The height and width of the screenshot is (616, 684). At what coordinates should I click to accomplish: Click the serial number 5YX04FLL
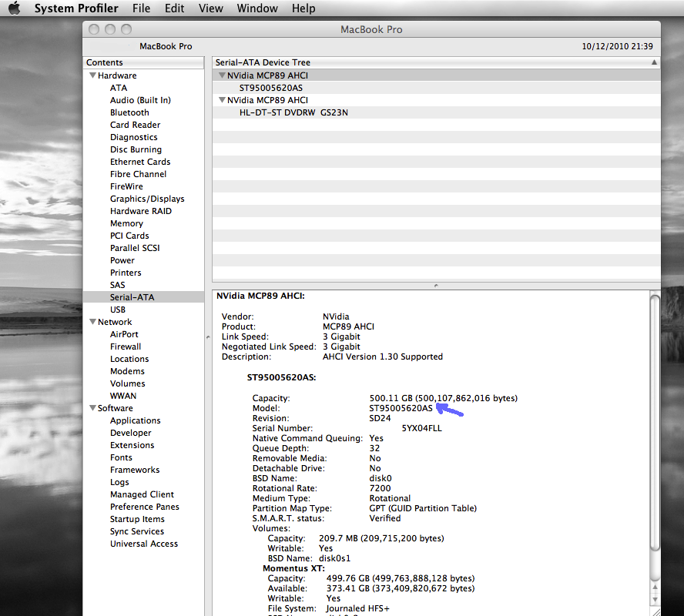click(x=421, y=428)
